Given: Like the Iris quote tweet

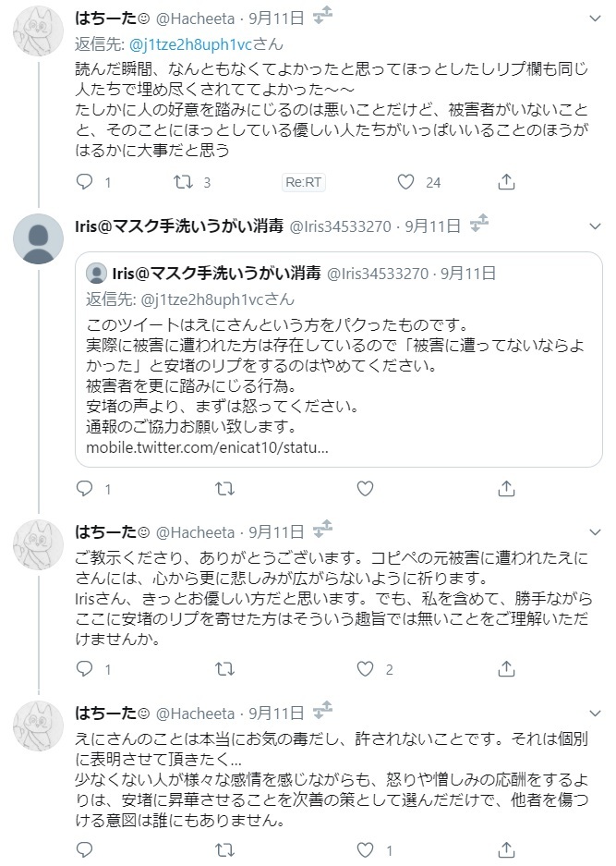Looking at the screenshot, I should (365, 488).
